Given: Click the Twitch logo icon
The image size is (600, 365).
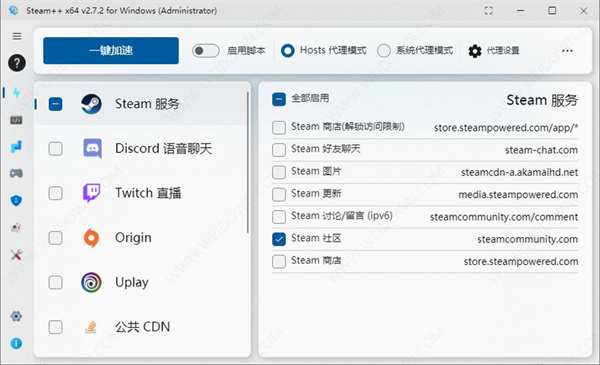Looking at the screenshot, I should click(92, 193).
